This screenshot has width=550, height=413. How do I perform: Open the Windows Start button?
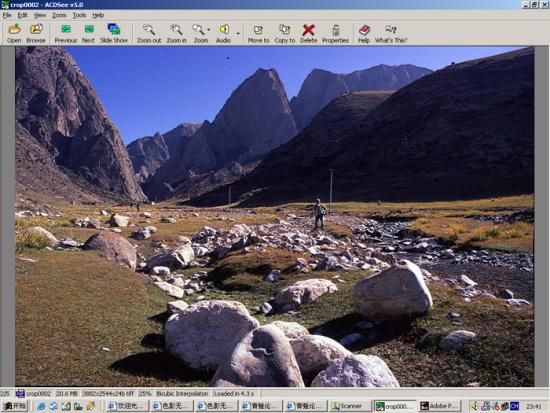pyautogui.click(x=15, y=406)
